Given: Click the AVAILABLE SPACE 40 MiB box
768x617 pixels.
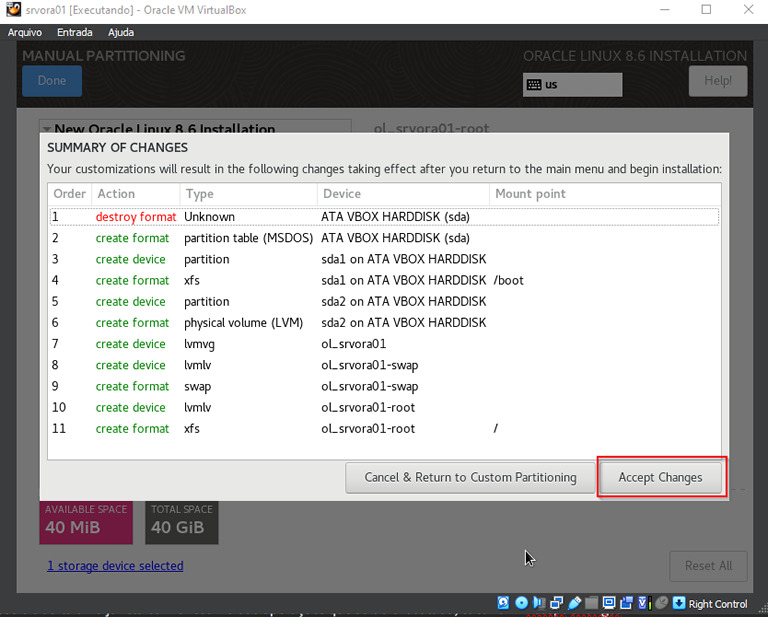Looking at the screenshot, I should tap(86, 522).
